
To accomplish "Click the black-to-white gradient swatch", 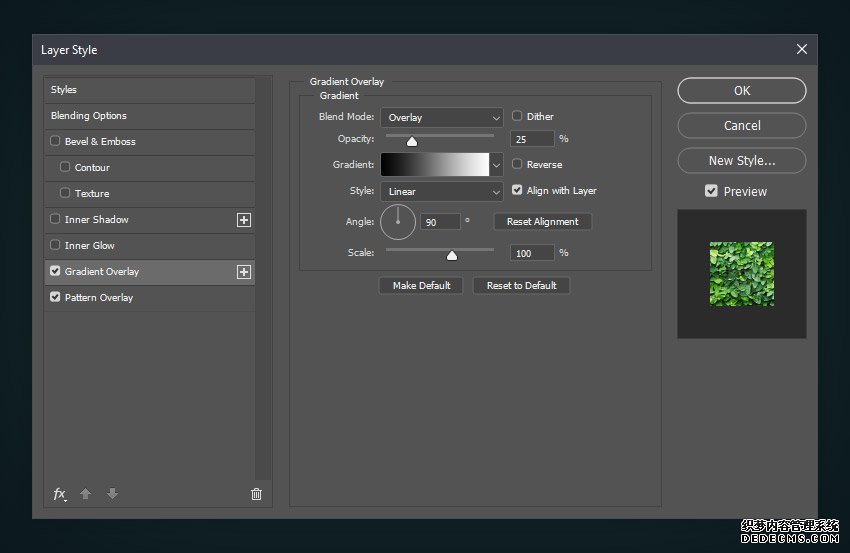I will point(435,165).
